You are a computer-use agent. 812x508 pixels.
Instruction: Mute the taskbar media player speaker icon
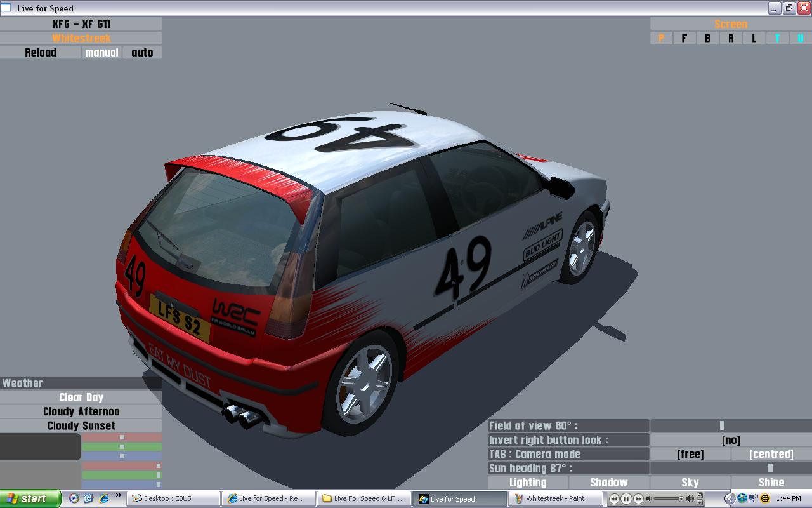click(x=649, y=499)
